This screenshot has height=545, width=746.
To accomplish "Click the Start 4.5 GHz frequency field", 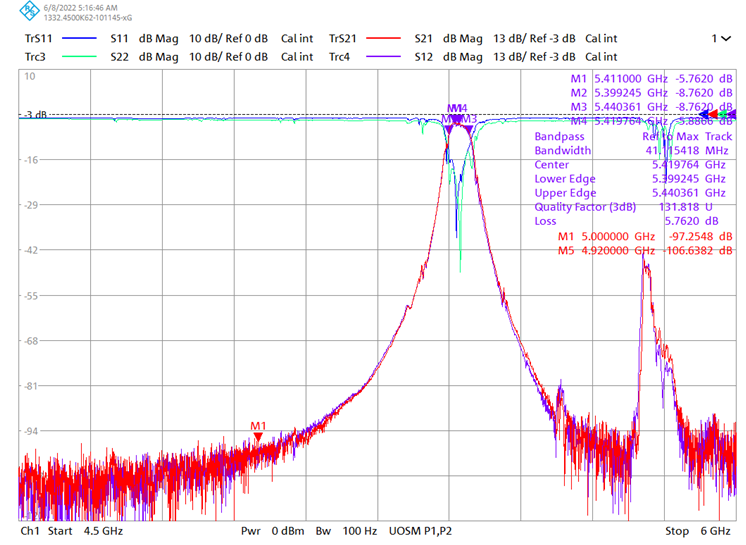I will pos(85,531).
